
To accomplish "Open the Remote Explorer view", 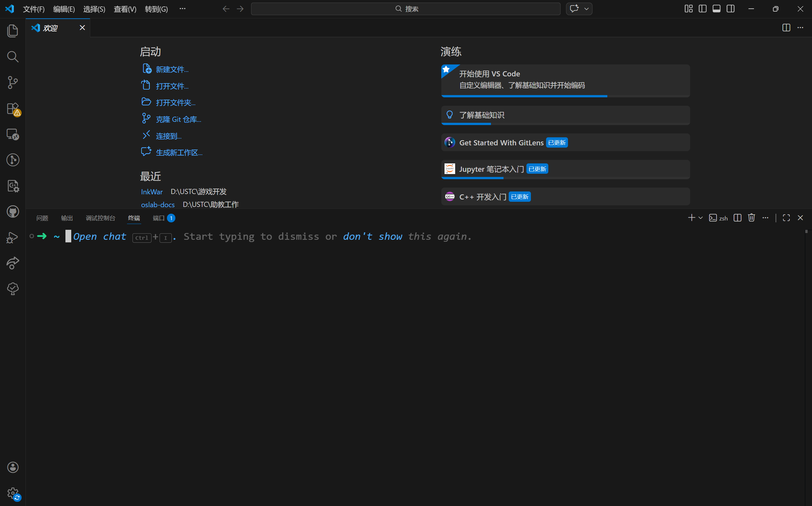I will pos(13,134).
